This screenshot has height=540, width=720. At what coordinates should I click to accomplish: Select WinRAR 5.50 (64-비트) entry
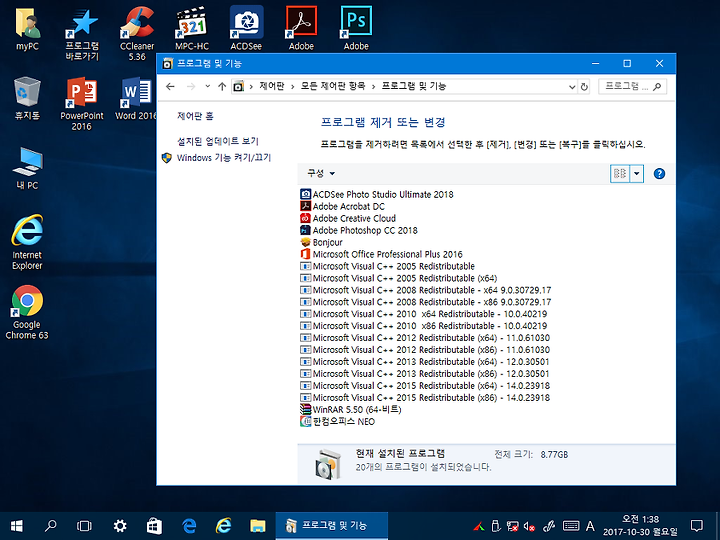[x=351, y=410]
